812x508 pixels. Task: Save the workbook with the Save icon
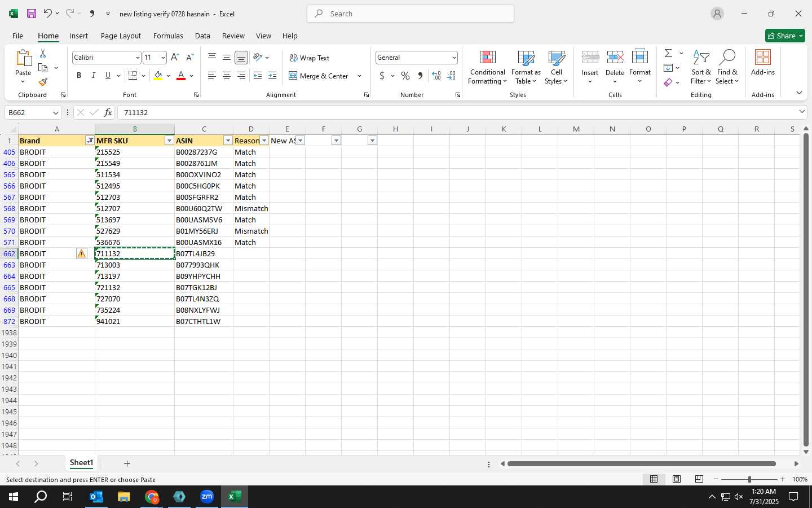coord(32,14)
